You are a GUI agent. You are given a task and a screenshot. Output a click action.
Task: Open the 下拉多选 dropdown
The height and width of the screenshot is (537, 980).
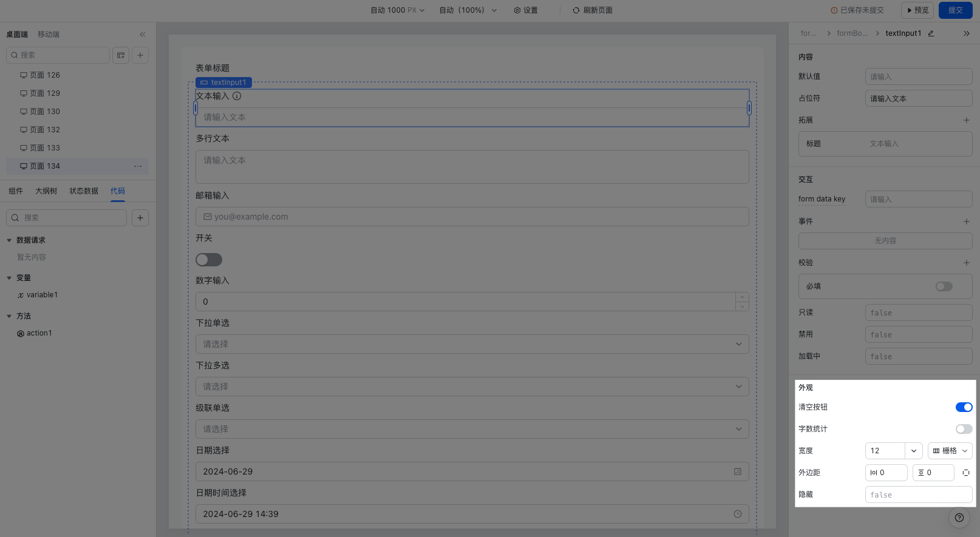[x=472, y=387]
